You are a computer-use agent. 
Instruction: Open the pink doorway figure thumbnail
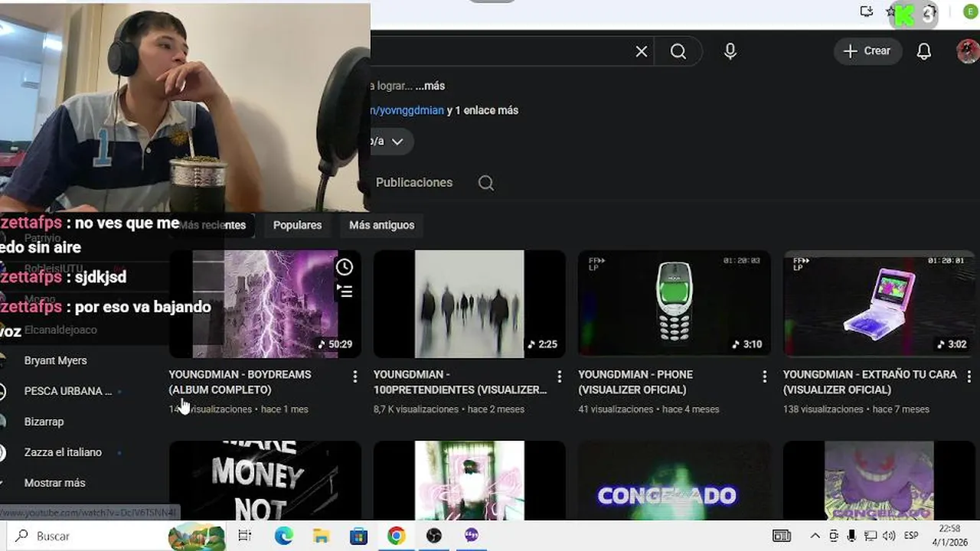(469, 481)
